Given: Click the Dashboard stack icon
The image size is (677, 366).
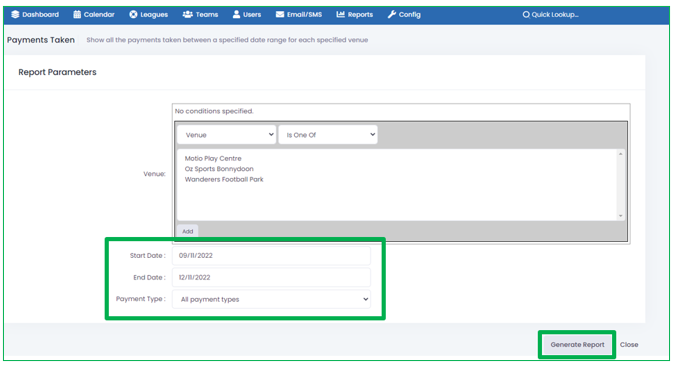Looking at the screenshot, I should pos(15,14).
